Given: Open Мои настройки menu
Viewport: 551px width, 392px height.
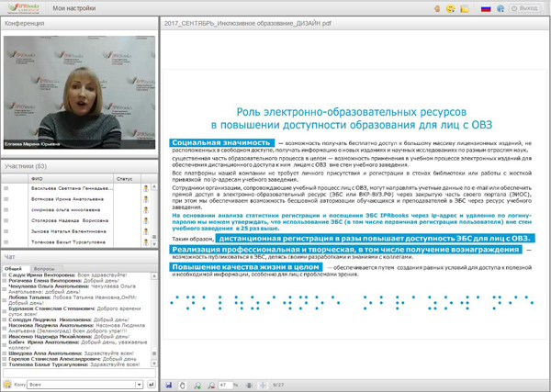Looking at the screenshot, I should tap(74, 8).
